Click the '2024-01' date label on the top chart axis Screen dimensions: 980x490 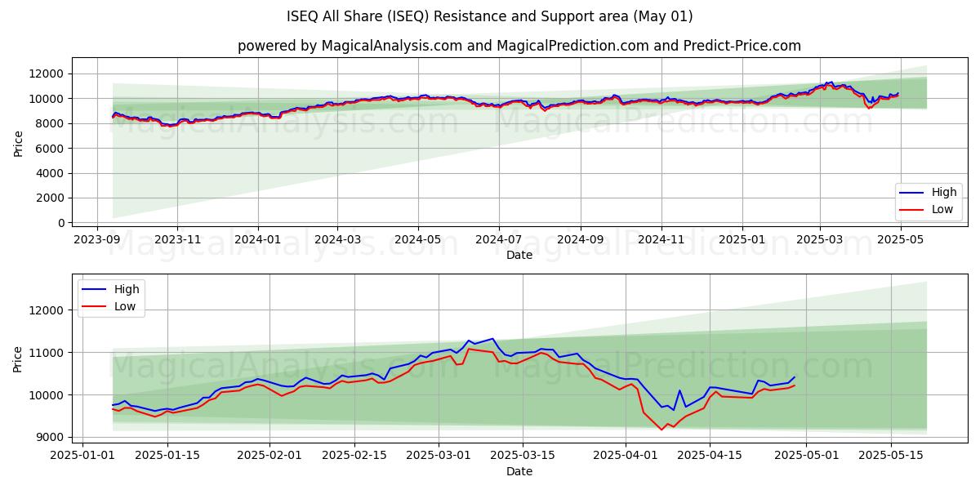258,238
